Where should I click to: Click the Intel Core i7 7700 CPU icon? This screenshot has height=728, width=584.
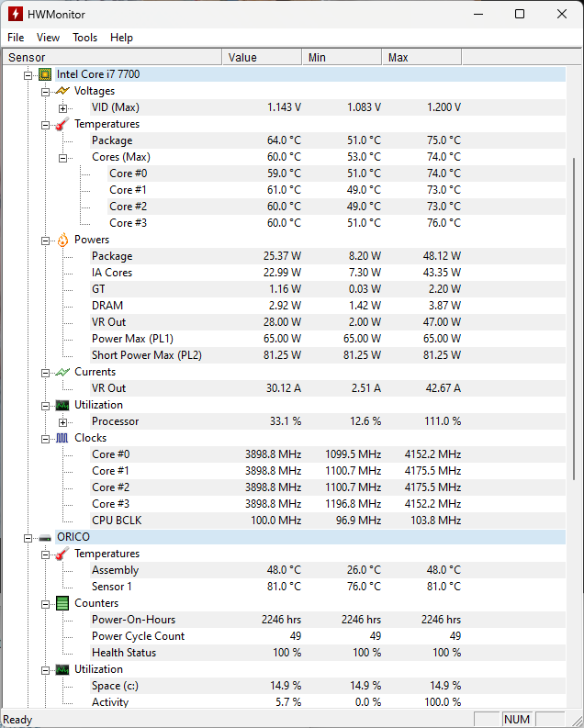[x=45, y=74]
